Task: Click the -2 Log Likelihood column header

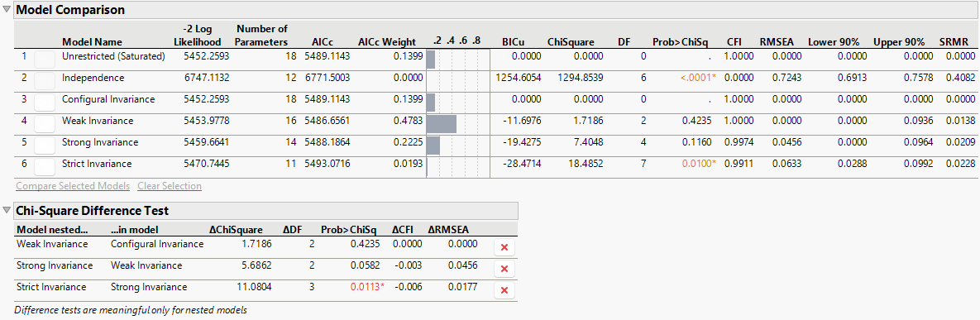Action: coord(198,36)
